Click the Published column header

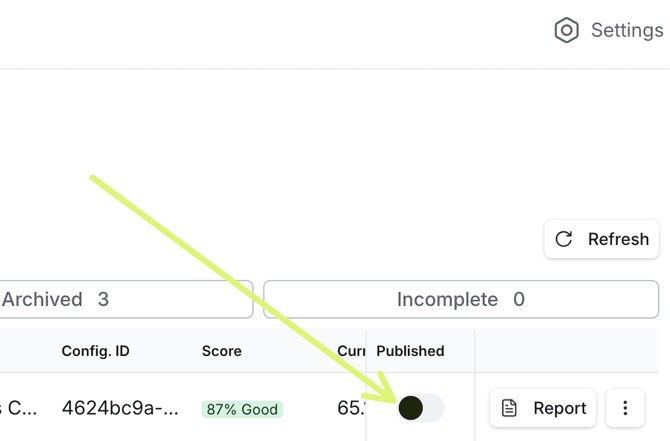tap(410, 351)
